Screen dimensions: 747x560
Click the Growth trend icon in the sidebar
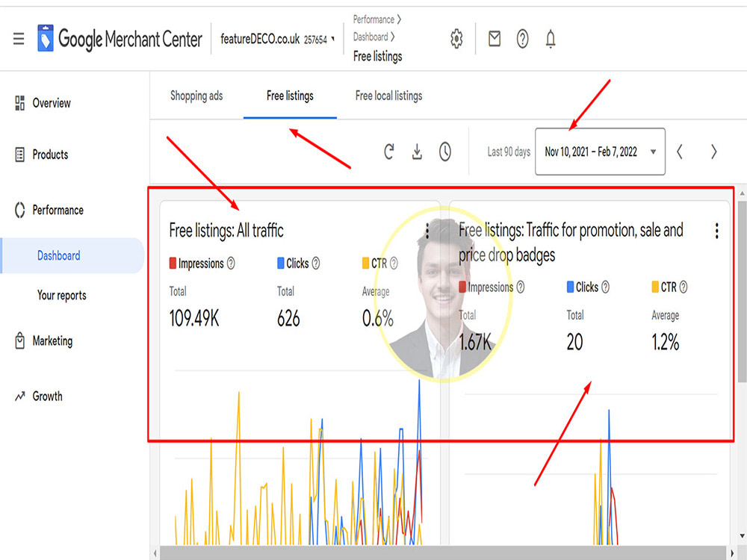pyautogui.click(x=20, y=396)
